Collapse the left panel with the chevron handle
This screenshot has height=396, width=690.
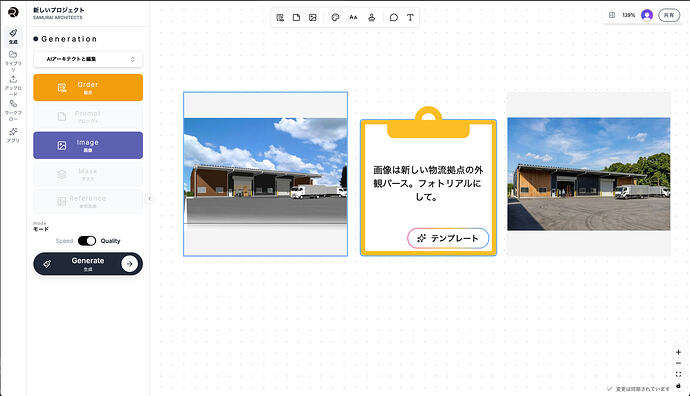pos(150,199)
